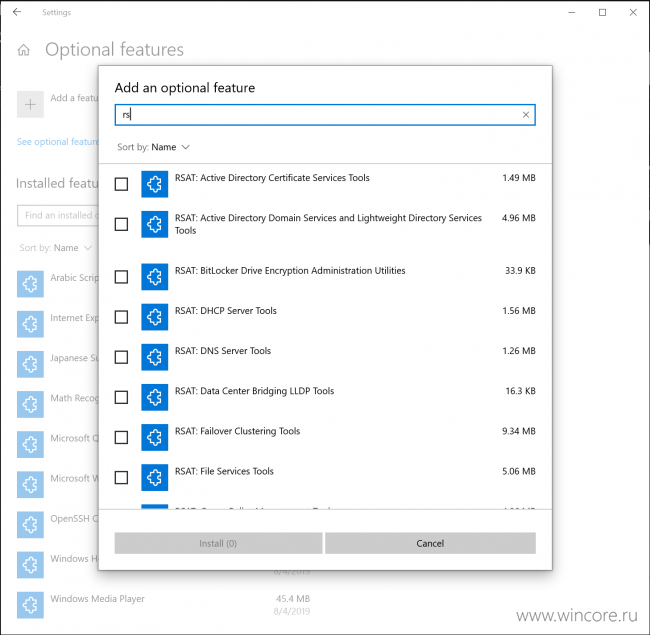Image resolution: width=650 pixels, height=635 pixels.
Task: Select RSAT File Services Tools checkbox
Action: tap(121, 477)
